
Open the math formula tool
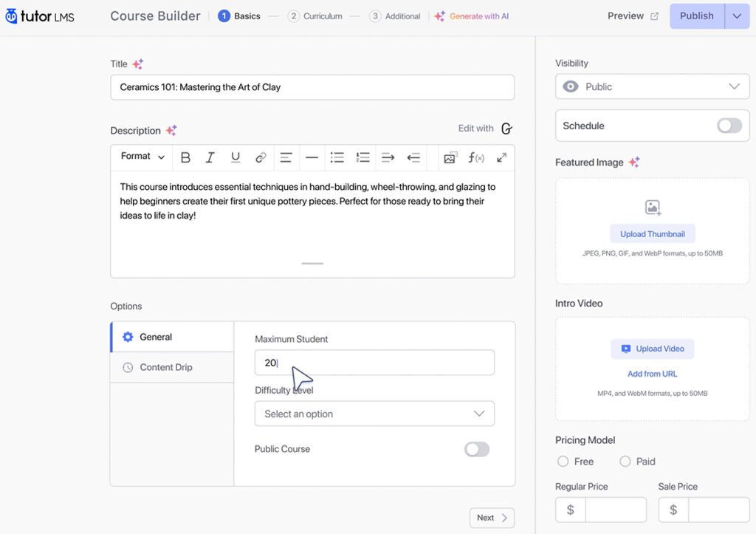click(476, 157)
